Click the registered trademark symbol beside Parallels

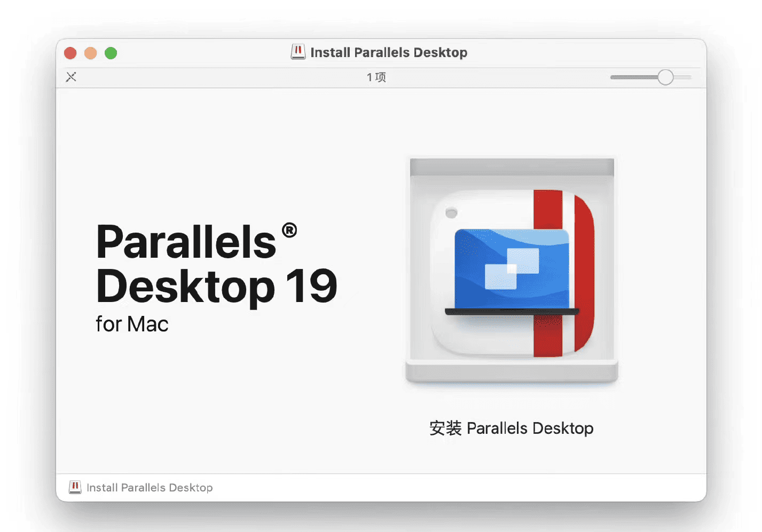point(289,231)
